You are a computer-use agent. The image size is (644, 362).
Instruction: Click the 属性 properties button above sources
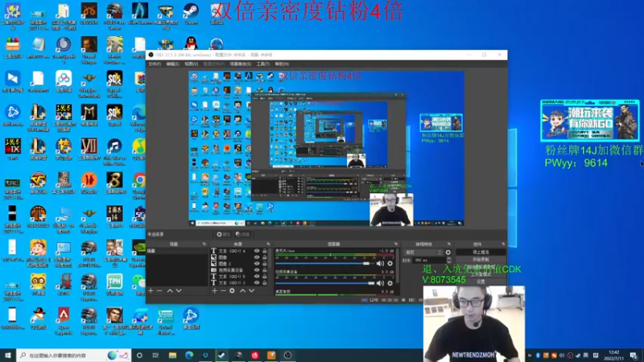(224, 234)
